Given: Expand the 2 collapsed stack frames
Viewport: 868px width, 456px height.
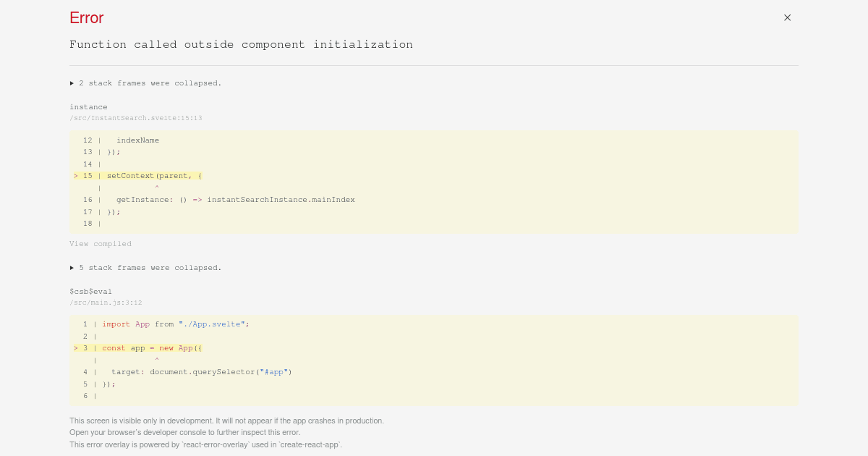Looking at the screenshot, I should [145, 83].
